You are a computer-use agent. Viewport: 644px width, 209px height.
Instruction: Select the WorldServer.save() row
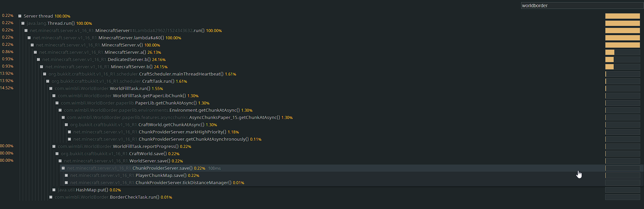[149, 161]
